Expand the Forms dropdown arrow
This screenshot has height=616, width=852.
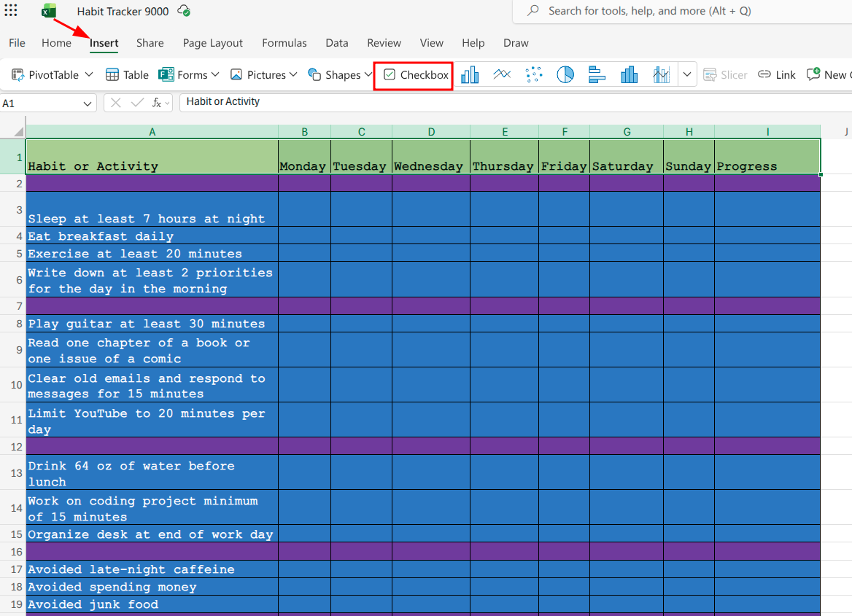[215, 74]
